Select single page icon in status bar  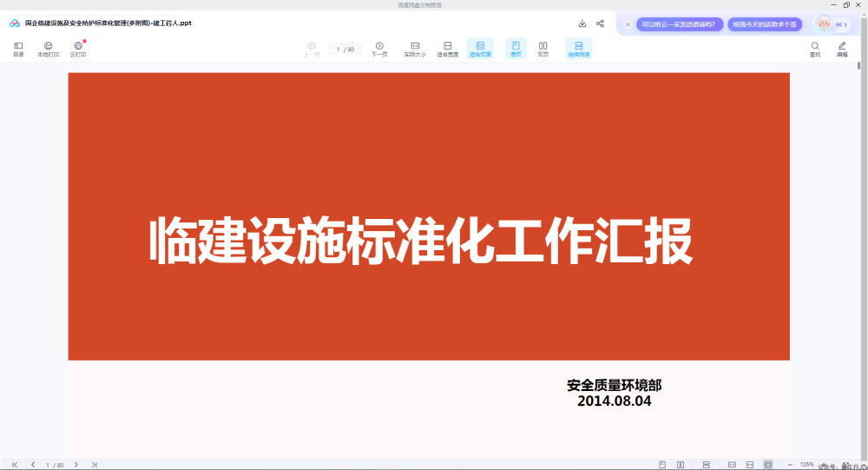[x=662, y=465]
